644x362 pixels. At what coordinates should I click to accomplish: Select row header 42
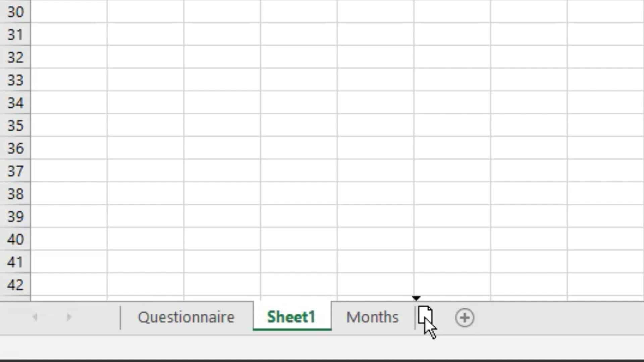[x=15, y=285]
